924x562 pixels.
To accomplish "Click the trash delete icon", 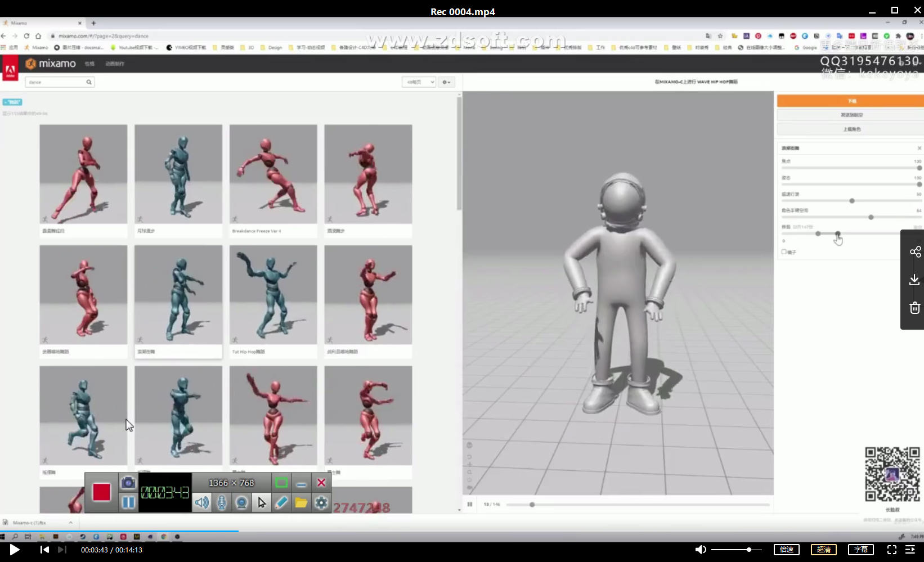I will [915, 308].
